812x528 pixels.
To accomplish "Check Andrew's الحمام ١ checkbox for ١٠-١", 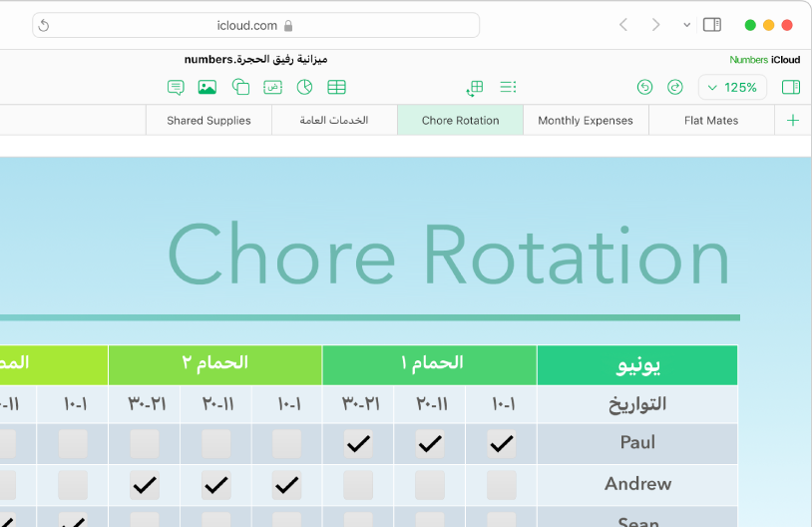I will point(502,485).
